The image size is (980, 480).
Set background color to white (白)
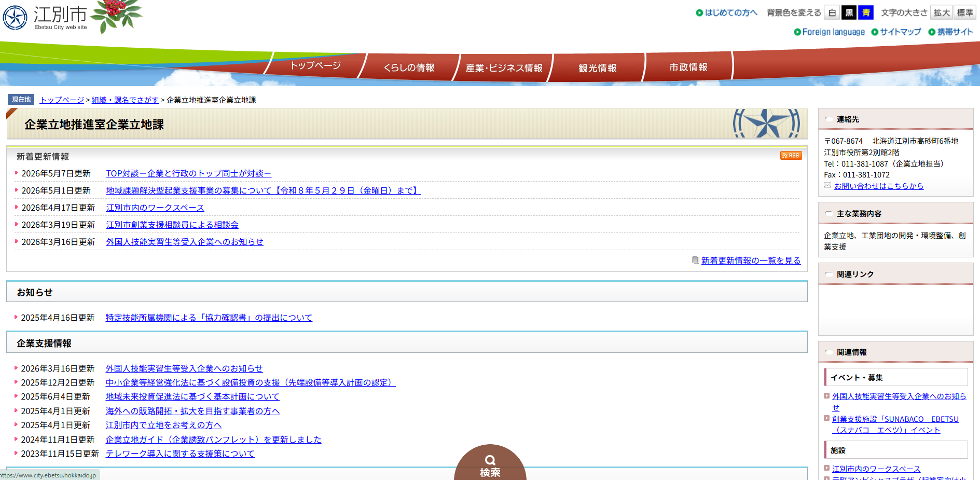pos(832,12)
